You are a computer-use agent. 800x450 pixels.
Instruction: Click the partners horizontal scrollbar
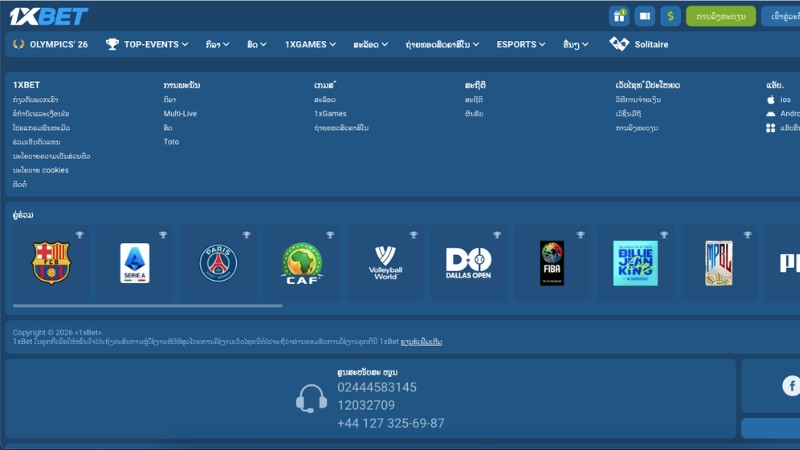(147, 306)
